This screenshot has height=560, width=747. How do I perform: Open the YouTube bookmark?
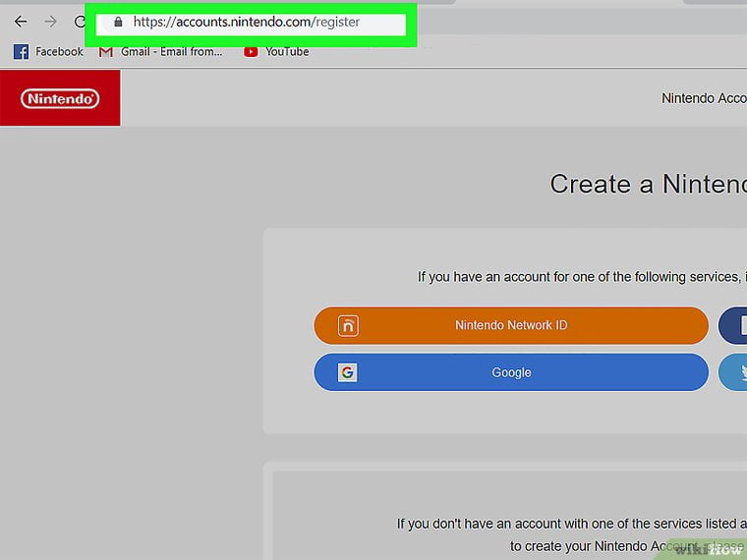click(276, 51)
